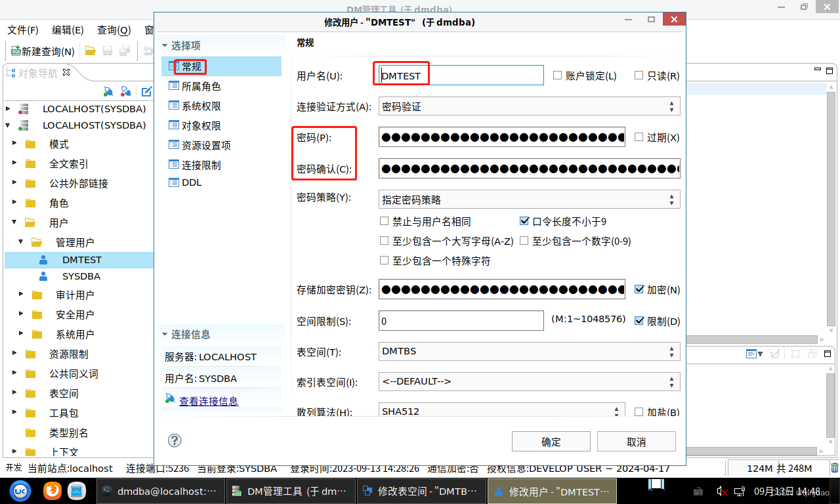Click the DDL page icon in options list
The image size is (840, 504).
click(174, 182)
